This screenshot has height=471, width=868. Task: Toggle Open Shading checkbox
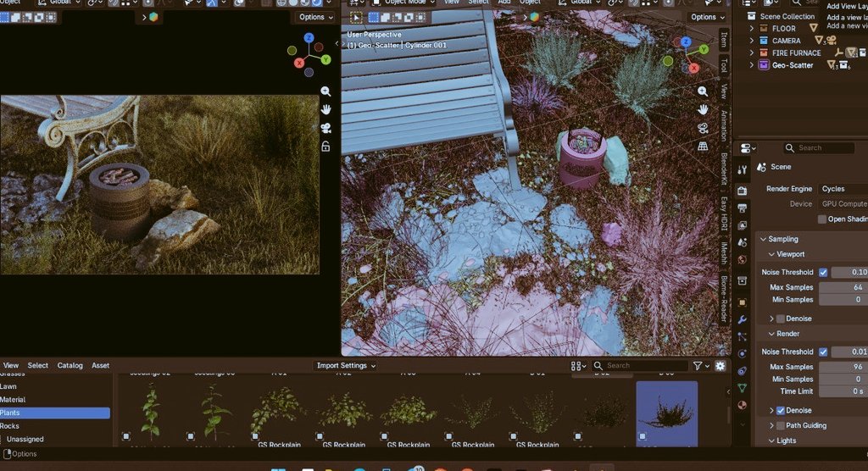(822, 219)
